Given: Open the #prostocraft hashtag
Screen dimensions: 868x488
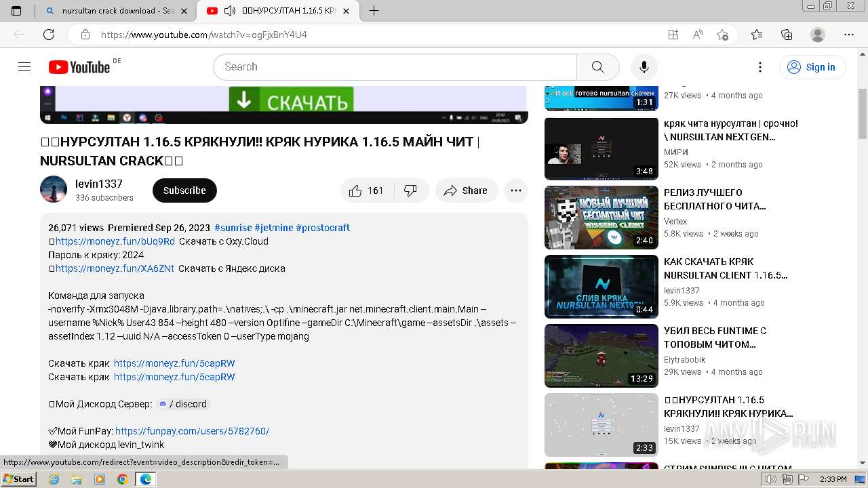Looking at the screenshot, I should [x=323, y=228].
